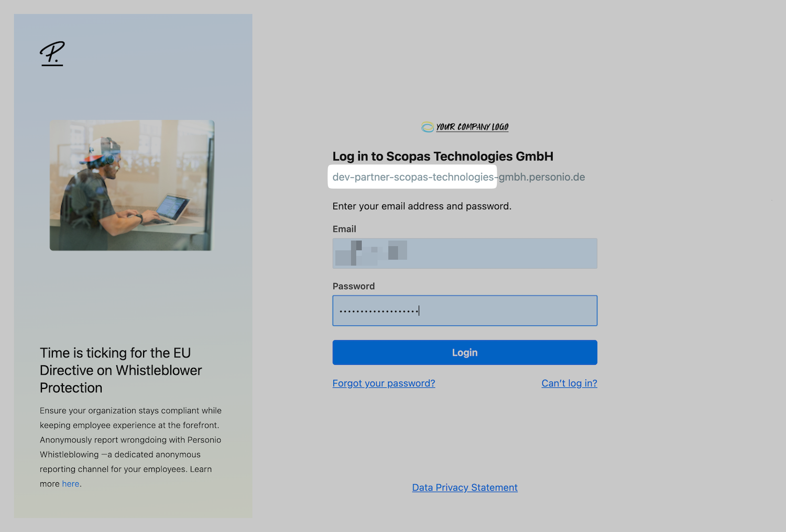The image size is (786, 532).
Task: Click the 'Password' field label
Action: coord(354,286)
